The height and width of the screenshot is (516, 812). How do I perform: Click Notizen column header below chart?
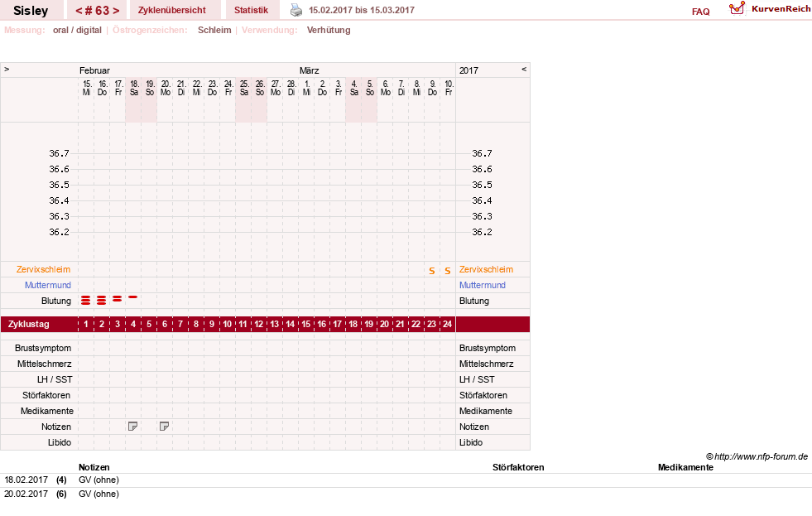coord(94,467)
